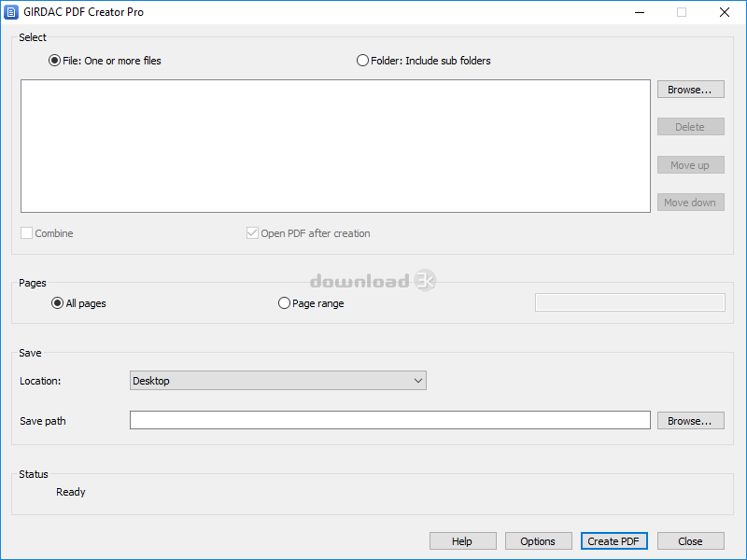This screenshot has width=747, height=560.
Task: Click the 'Ready' status text
Action: pos(71,492)
